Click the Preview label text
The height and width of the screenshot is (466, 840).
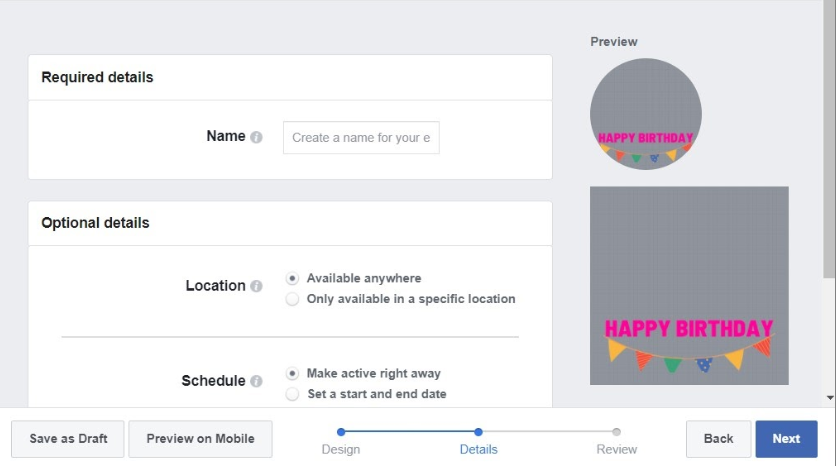pyautogui.click(x=614, y=42)
